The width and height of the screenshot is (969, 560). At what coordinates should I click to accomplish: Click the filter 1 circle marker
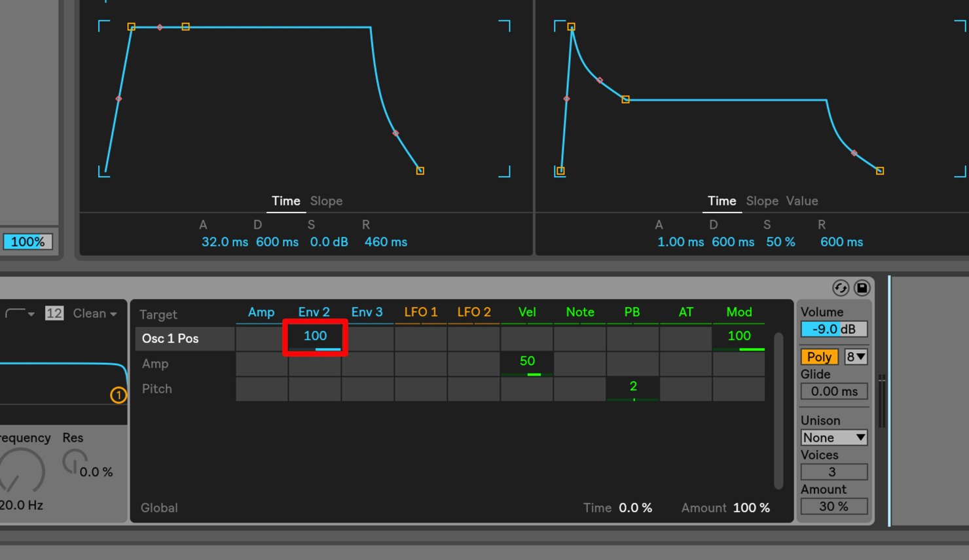[119, 395]
